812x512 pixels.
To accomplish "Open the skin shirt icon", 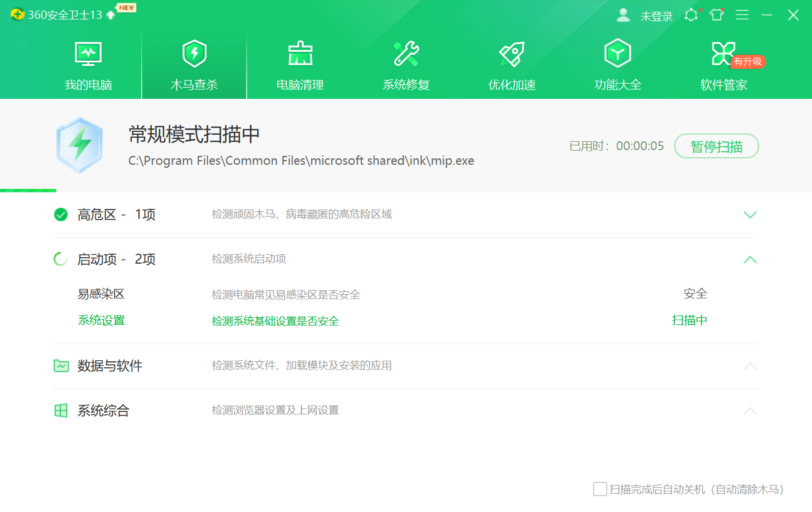I will (x=717, y=15).
